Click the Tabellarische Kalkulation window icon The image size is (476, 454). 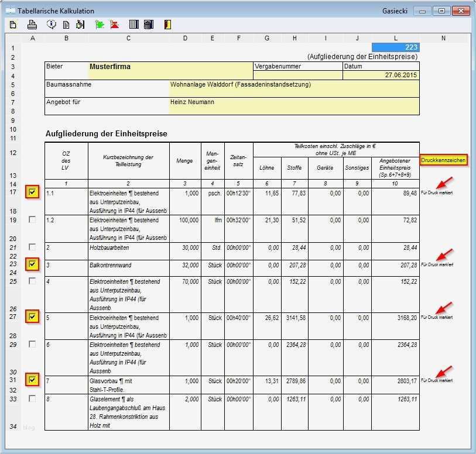(10, 11)
